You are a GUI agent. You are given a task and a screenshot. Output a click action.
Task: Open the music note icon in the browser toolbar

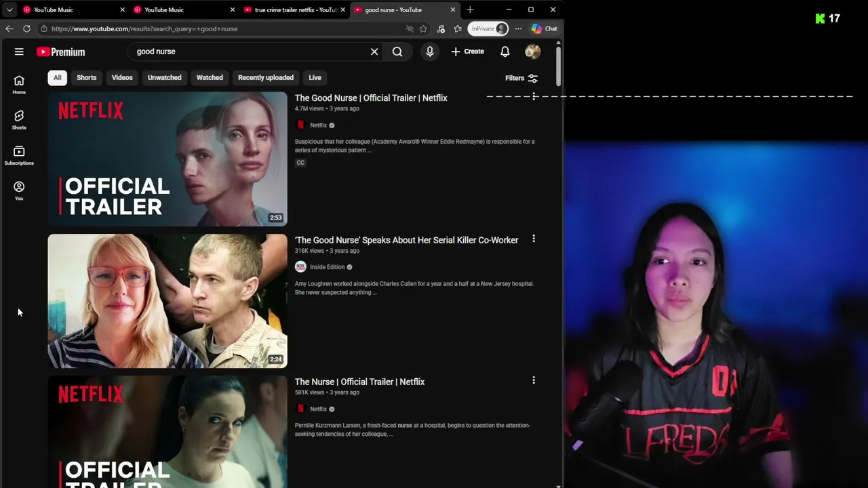[x=441, y=28]
